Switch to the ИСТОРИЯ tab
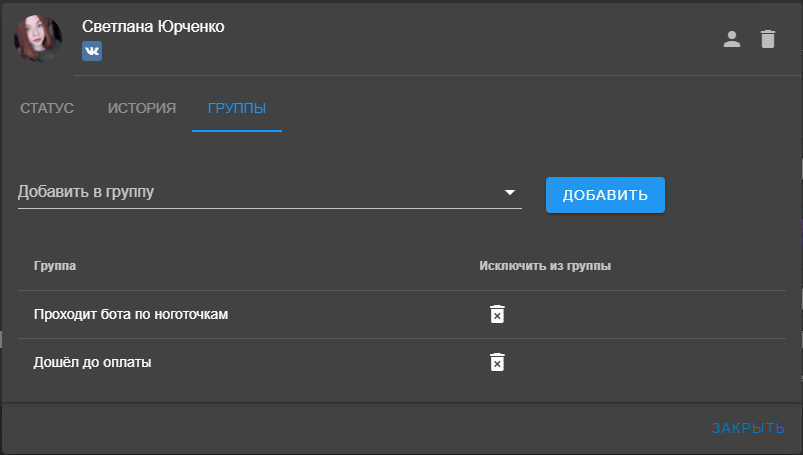Image resolution: width=803 pixels, height=455 pixels. (141, 108)
